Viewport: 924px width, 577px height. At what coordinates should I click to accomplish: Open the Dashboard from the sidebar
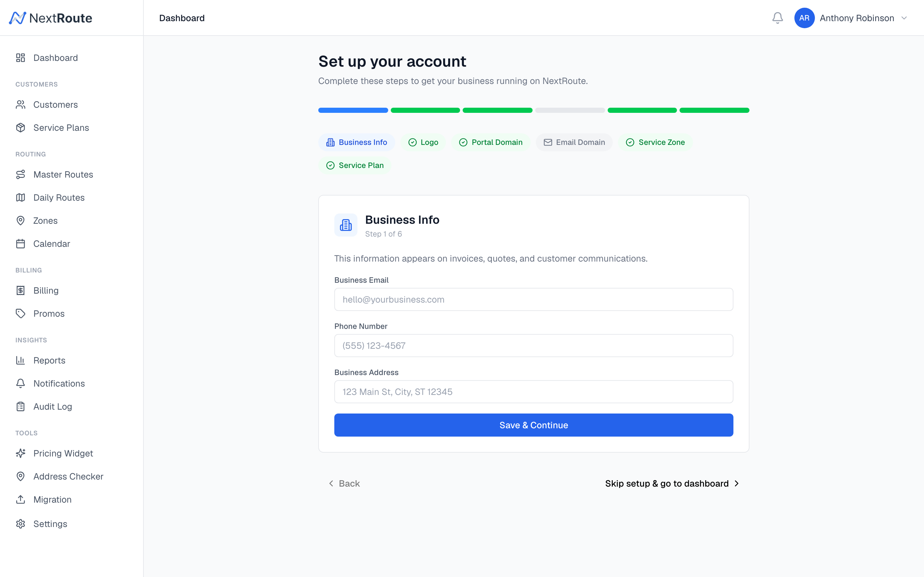56,58
